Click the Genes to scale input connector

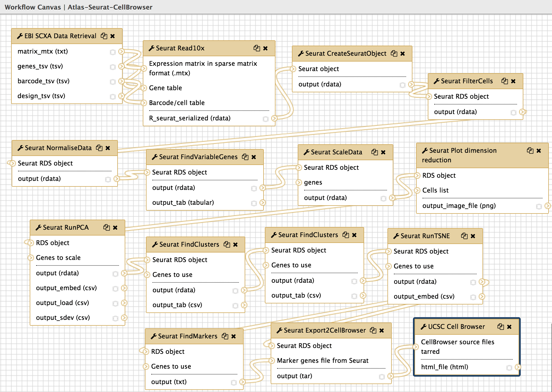[31, 258]
